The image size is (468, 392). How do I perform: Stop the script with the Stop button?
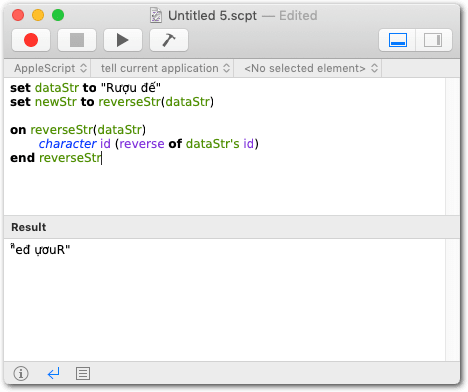77,40
